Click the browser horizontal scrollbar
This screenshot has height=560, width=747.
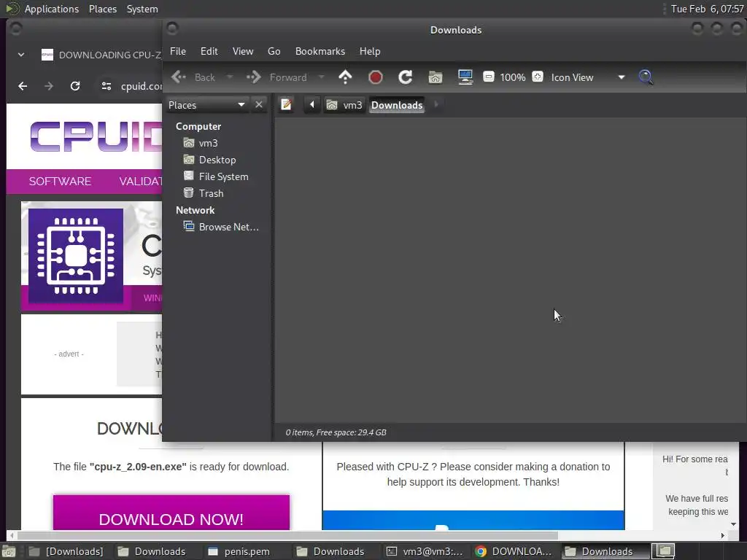pyautogui.click(x=287, y=535)
